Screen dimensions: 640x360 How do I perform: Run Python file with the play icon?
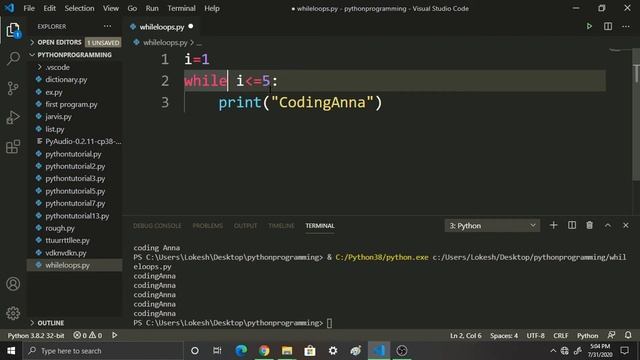click(589, 27)
